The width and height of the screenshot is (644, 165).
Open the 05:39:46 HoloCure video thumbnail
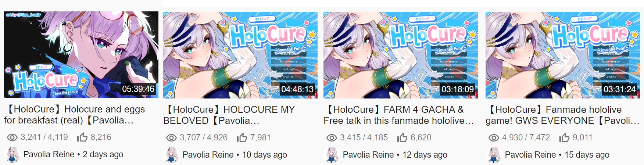tap(81, 55)
